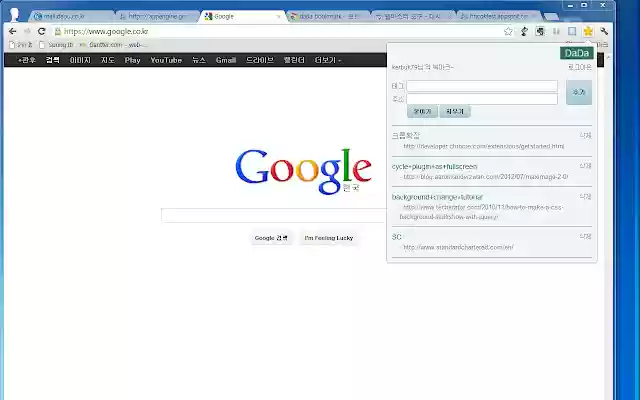Delete the SC bookmark with 삭제
The width and height of the screenshot is (640, 400).
(x=585, y=236)
